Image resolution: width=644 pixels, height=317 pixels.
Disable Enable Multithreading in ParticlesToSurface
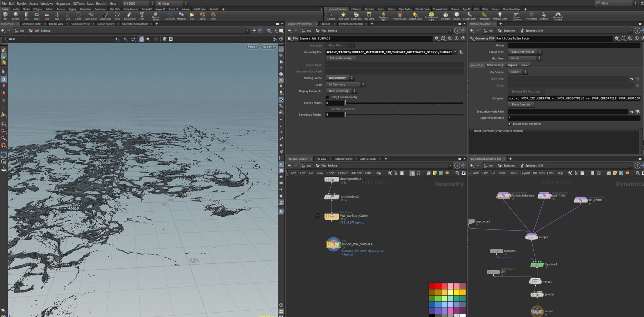(x=509, y=123)
